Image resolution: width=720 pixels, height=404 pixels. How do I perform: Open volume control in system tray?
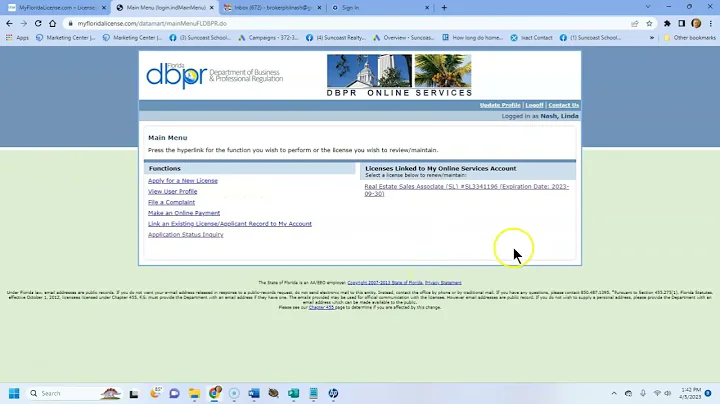point(668,393)
